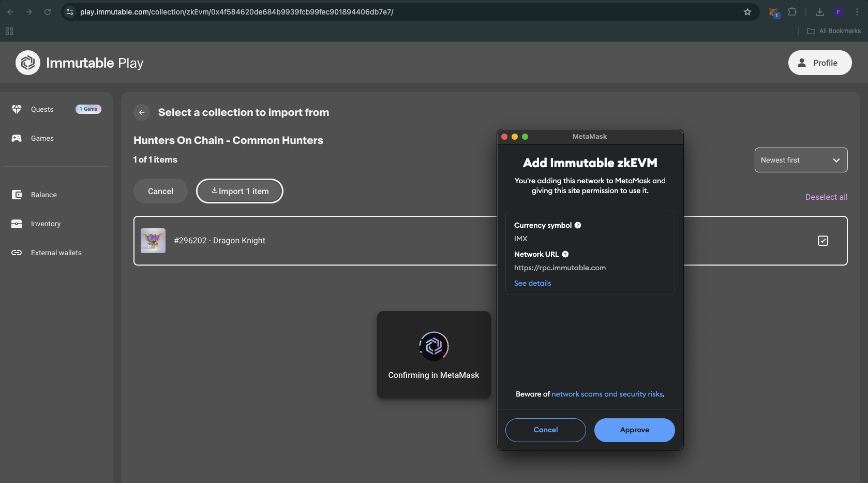
Task: Open the browser three-dot menu
Action: coord(857,12)
